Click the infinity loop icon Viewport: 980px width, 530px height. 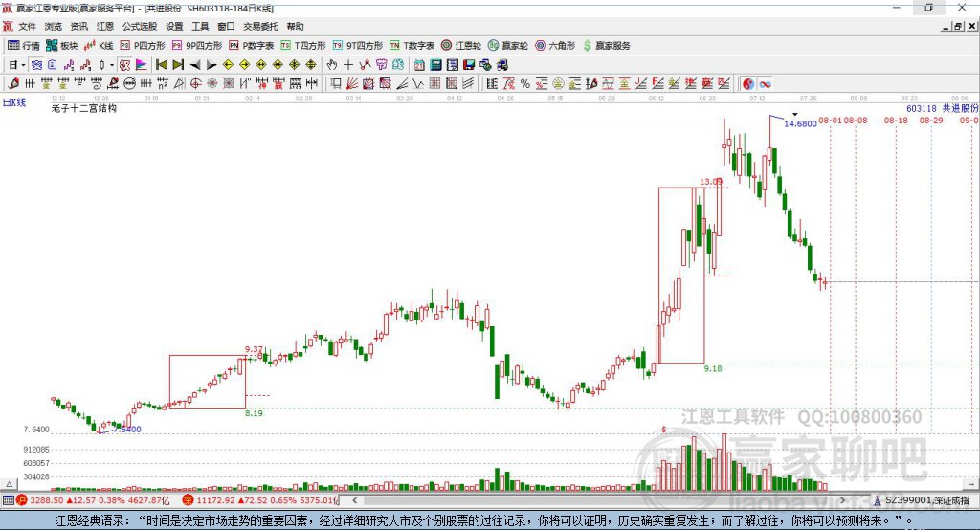(x=765, y=84)
